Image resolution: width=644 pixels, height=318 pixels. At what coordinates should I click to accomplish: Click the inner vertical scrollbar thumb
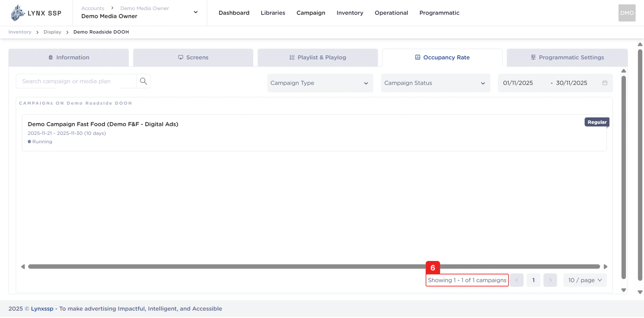click(624, 177)
